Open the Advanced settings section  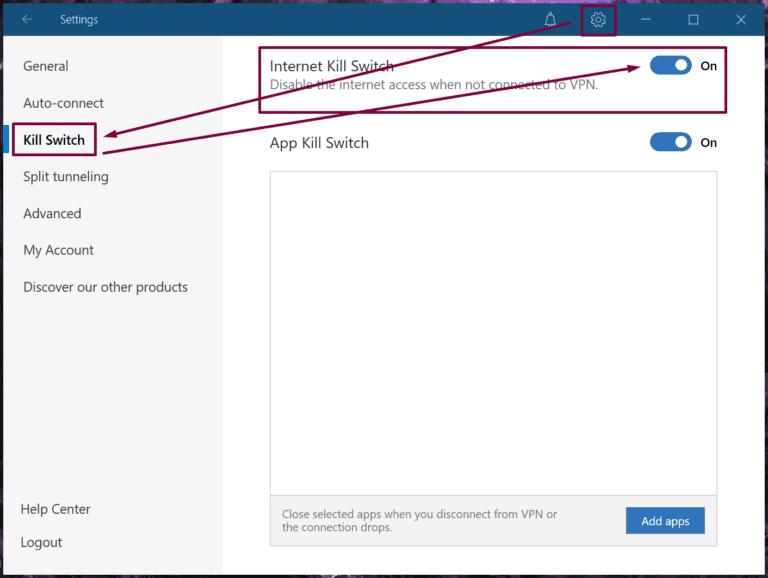coord(52,214)
